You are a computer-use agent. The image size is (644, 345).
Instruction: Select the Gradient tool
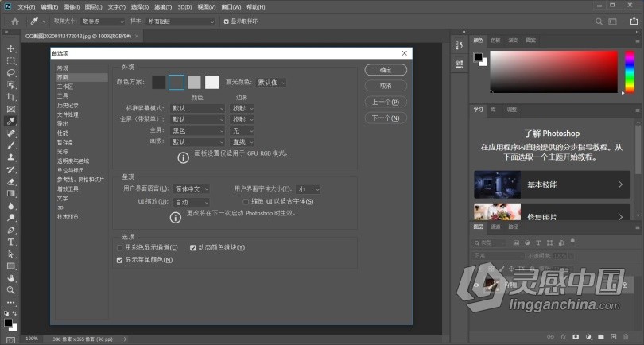coord(11,193)
